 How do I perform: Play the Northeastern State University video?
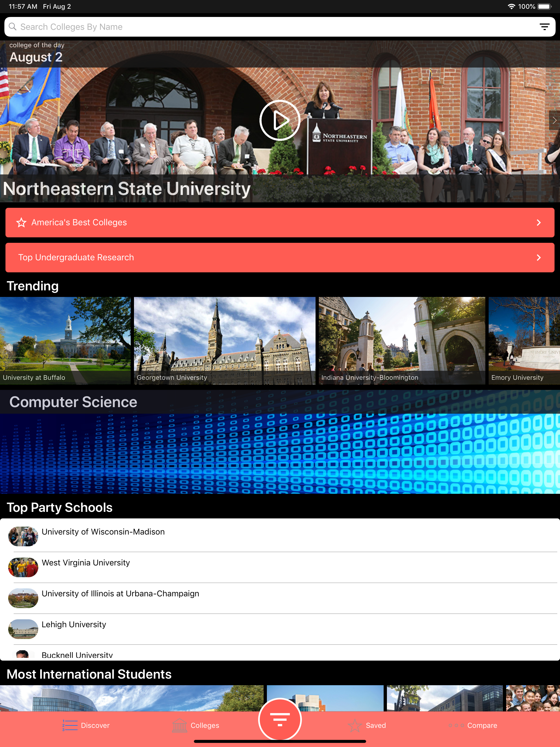280,120
